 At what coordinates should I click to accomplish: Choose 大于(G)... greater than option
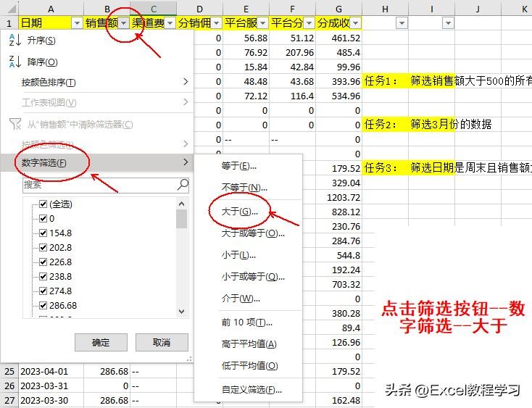click(238, 211)
